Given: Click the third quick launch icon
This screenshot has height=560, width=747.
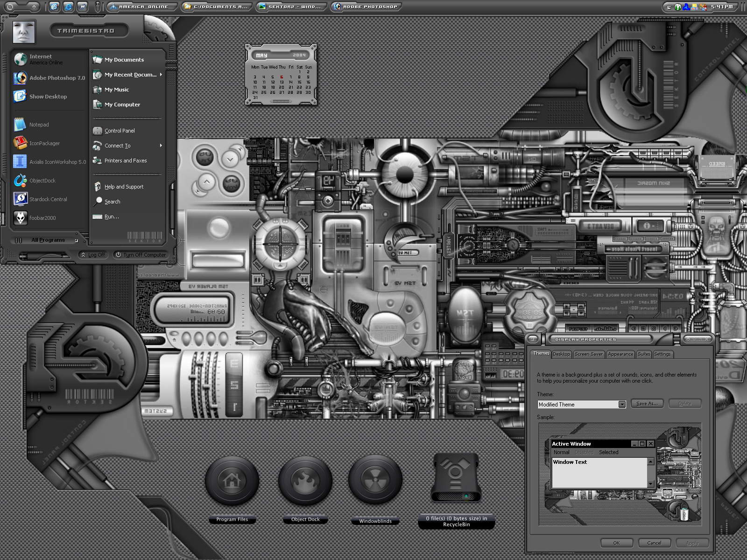Looking at the screenshot, I should pyautogui.click(x=83, y=7).
